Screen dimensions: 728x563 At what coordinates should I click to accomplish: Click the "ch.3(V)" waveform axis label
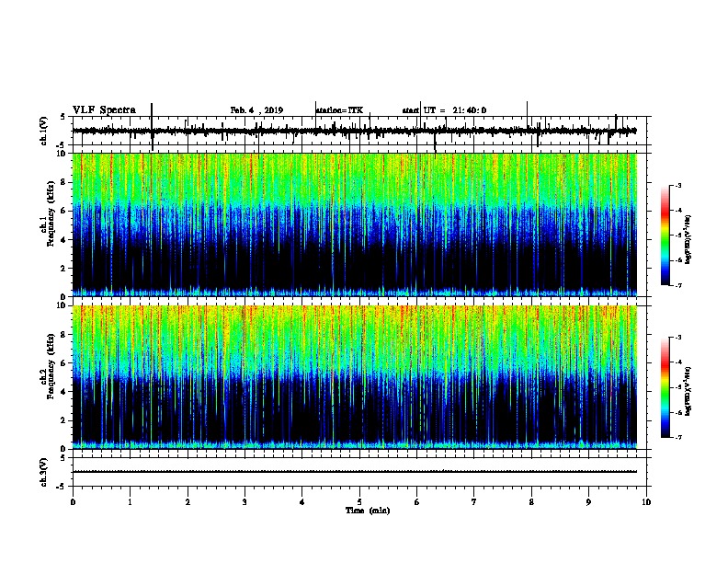click(44, 472)
